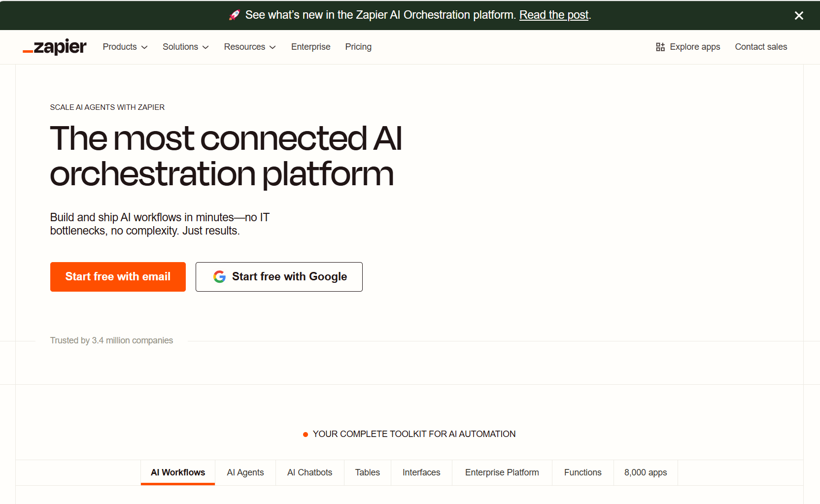820x504 pixels.
Task: Open the Explore apps link
Action: click(688, 47)
